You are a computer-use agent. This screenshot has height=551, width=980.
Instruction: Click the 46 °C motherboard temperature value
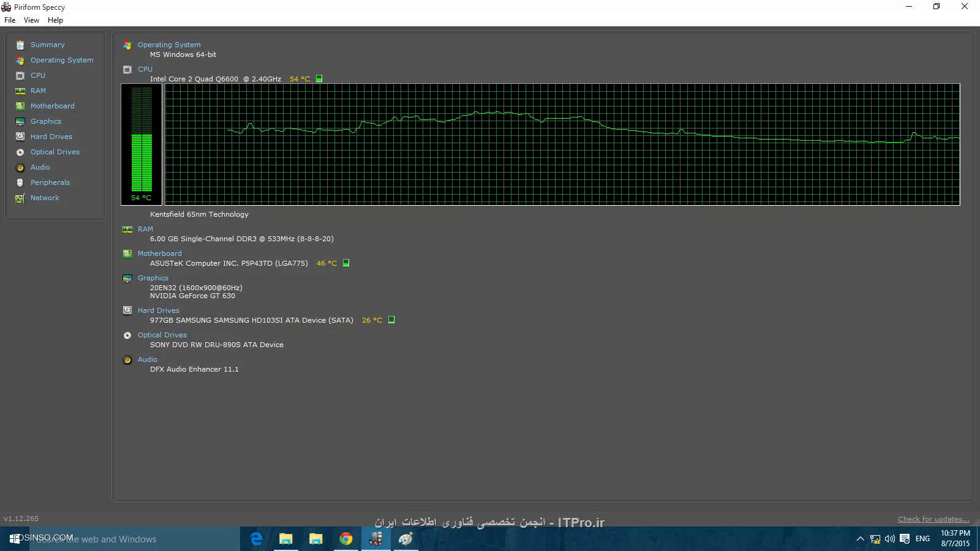326,263
